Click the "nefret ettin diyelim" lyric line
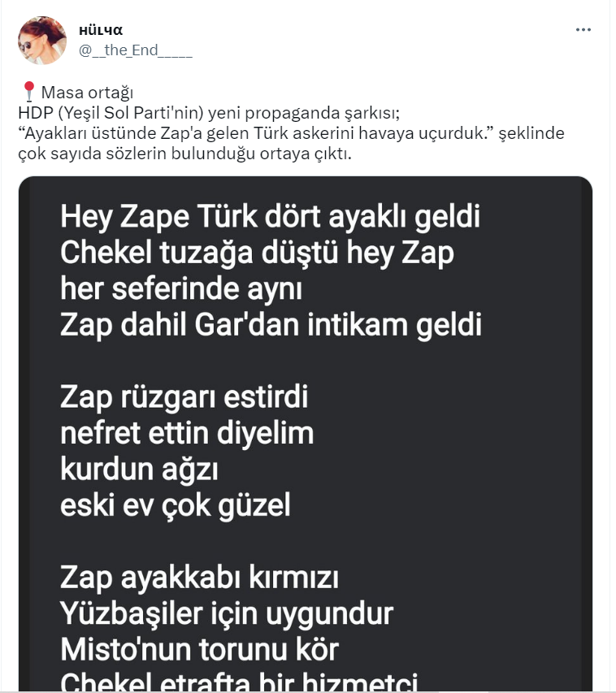 (187, 434)
